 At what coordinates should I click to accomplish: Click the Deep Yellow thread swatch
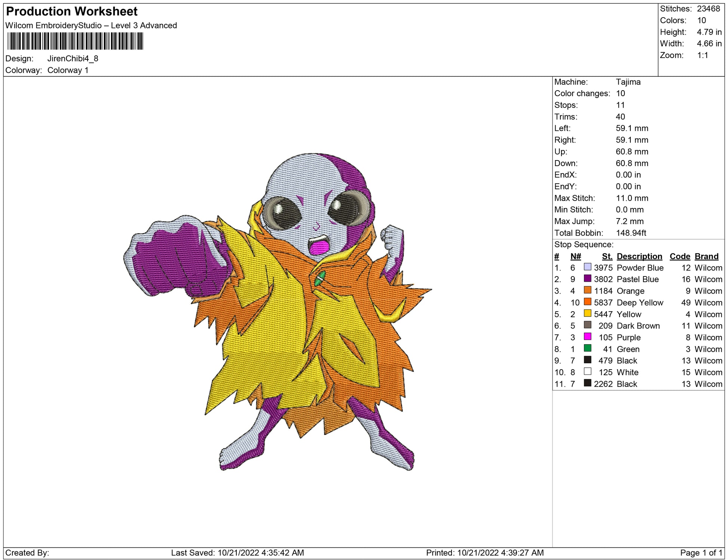[587, 302]
